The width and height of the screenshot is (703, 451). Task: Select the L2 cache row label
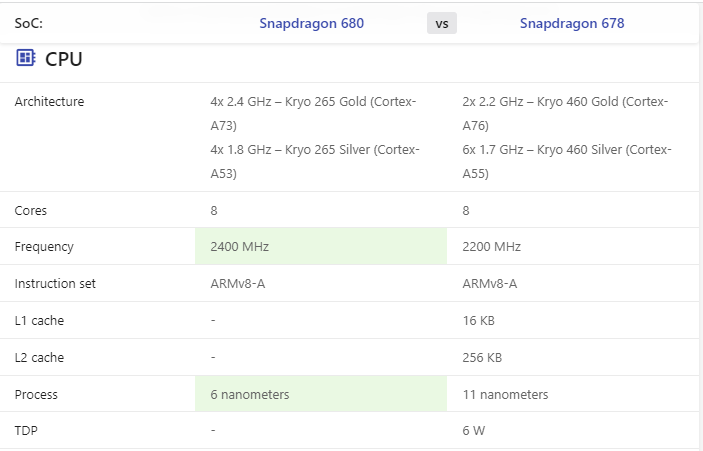tap(39, 358)
